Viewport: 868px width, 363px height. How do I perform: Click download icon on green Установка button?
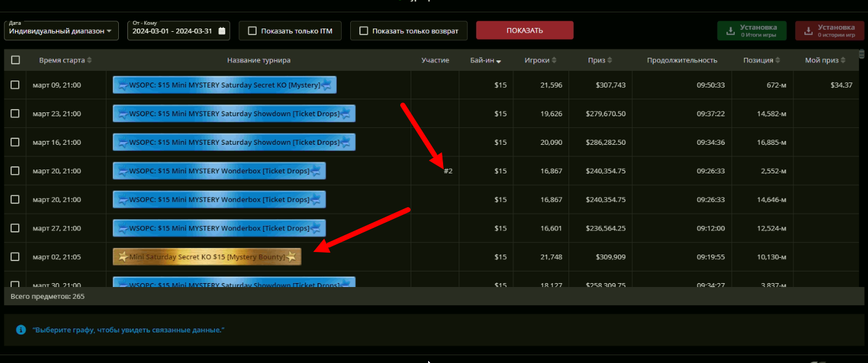tap(730, 31)
